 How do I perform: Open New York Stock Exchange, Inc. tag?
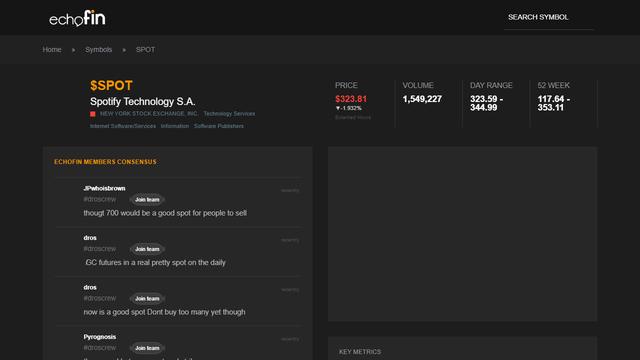pos(149,114)
